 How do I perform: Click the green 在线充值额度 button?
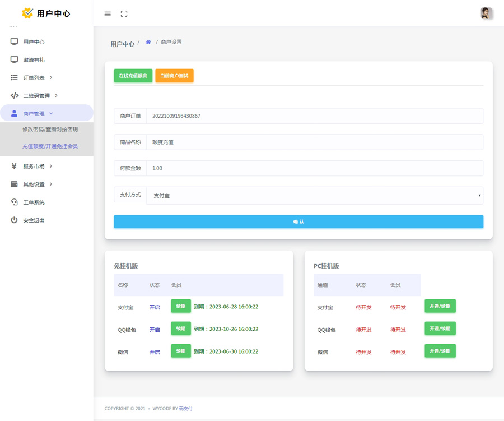[133, 76]
